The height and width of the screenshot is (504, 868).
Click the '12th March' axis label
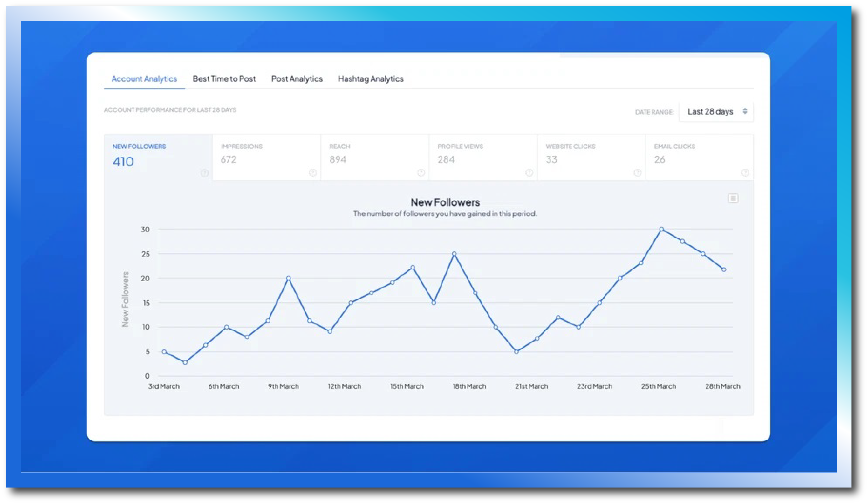coord(344,386)
